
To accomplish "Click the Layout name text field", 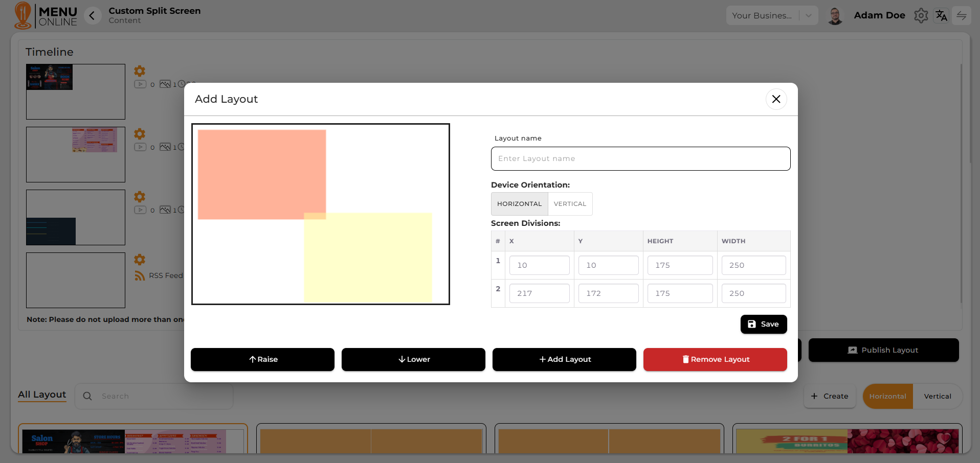I will [x=640, y=159].
